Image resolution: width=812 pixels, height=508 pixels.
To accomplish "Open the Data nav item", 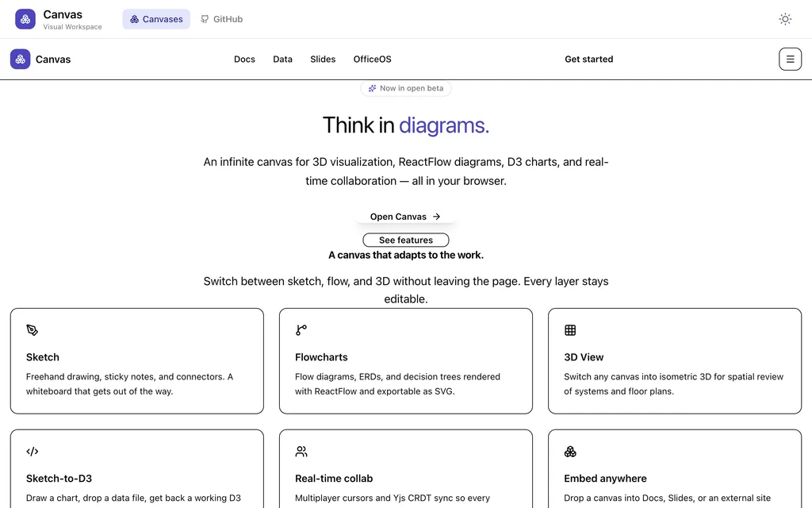I will 283,59.
